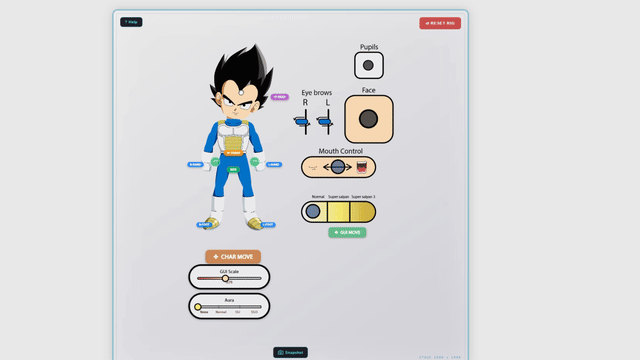
Task: Select the blue R-FOOT rig handle
Action: [204, 224]
